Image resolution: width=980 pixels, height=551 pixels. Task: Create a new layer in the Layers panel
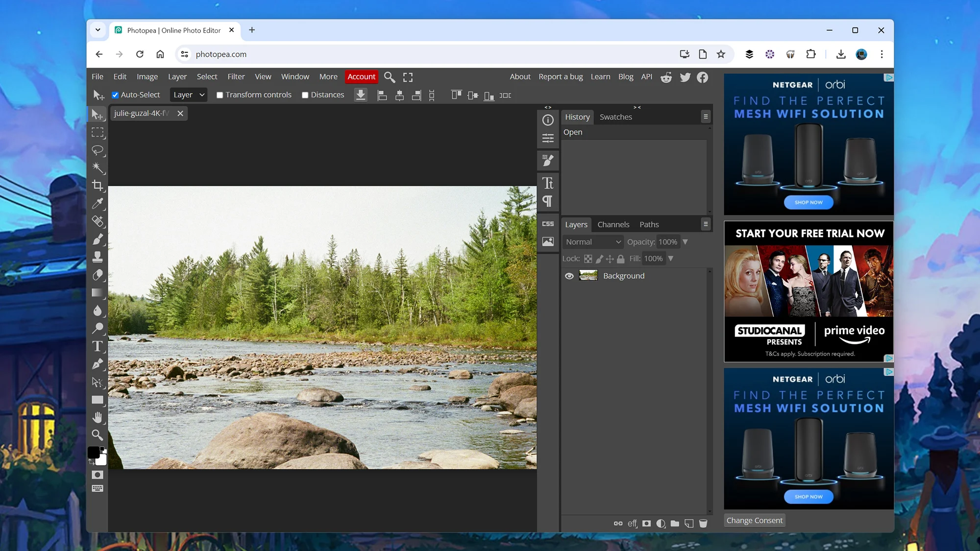[x=689, y=523]
